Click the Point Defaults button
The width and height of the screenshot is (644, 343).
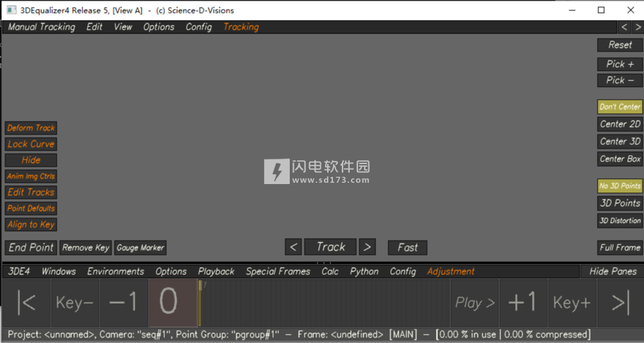click(31, 209)
